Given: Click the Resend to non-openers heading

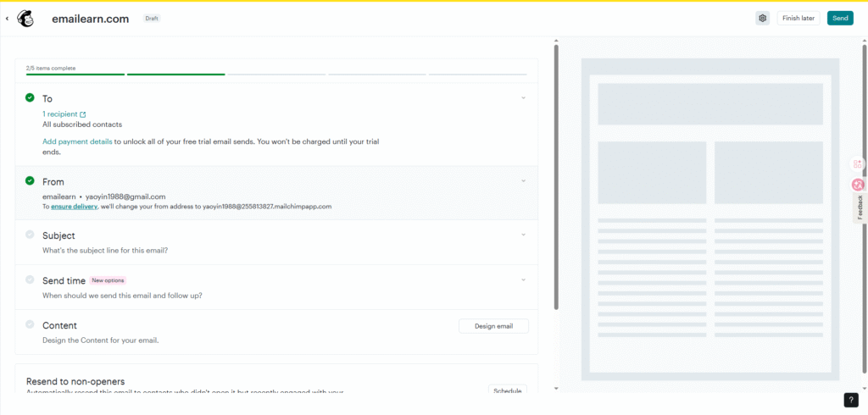Looking at the screenshot, I should pyautogui.click(x=75, y=381).
